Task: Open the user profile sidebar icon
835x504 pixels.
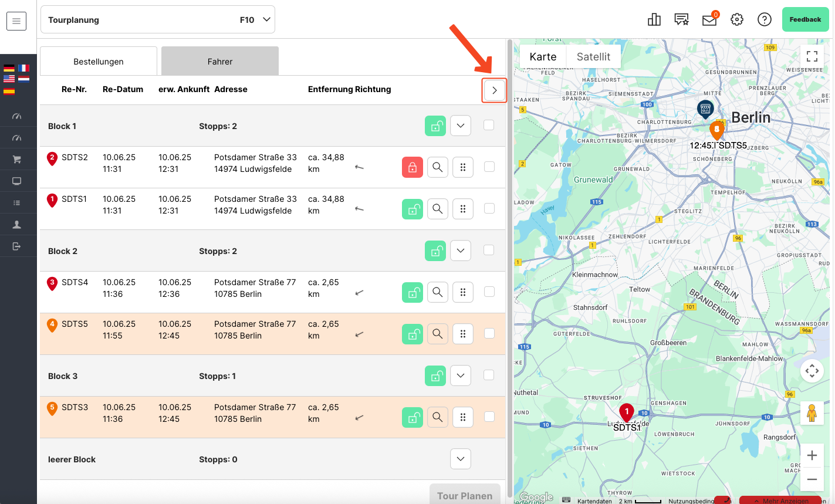Action: [x=16, y=224]
